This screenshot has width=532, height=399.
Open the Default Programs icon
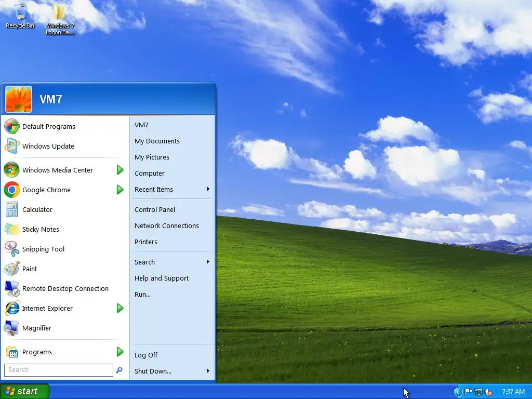coord(12,127)
